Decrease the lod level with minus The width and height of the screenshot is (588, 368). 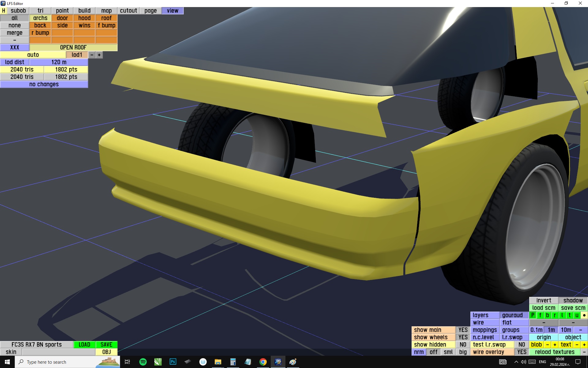[x=92, y=55]
